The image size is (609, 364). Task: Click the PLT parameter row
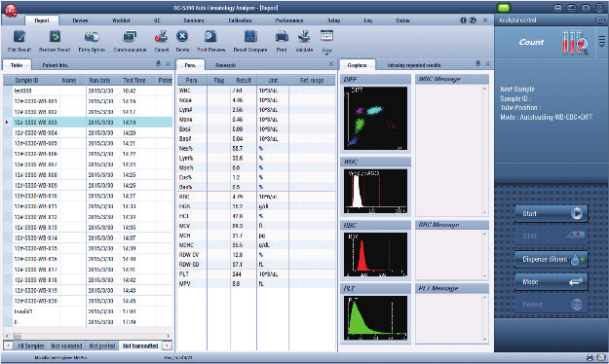[x=256, y=273]
